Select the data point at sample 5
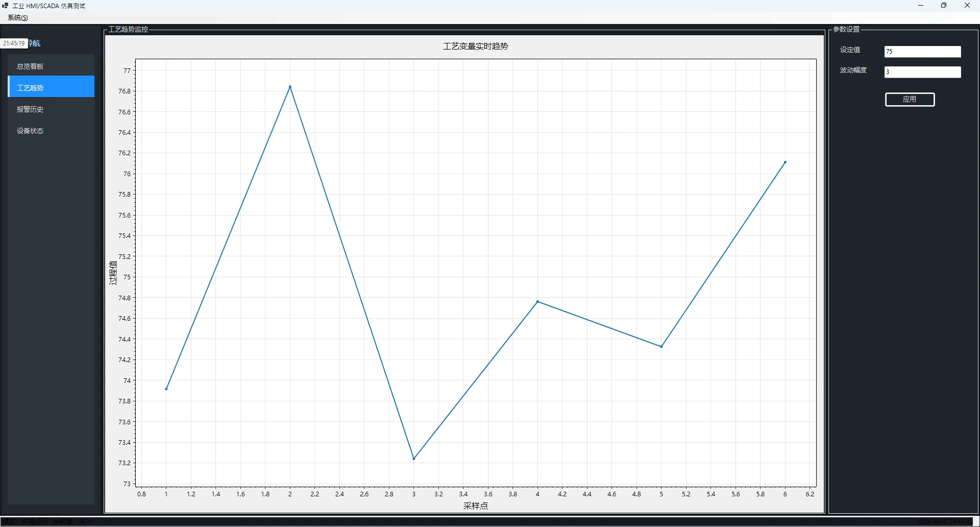980x527 pixels. coord(661,347)
